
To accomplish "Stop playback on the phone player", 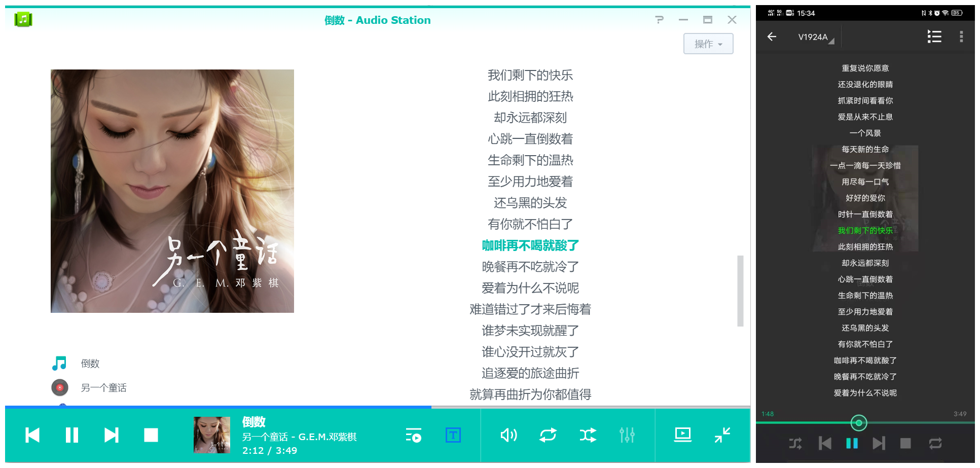I will click(x=905, y=444).
